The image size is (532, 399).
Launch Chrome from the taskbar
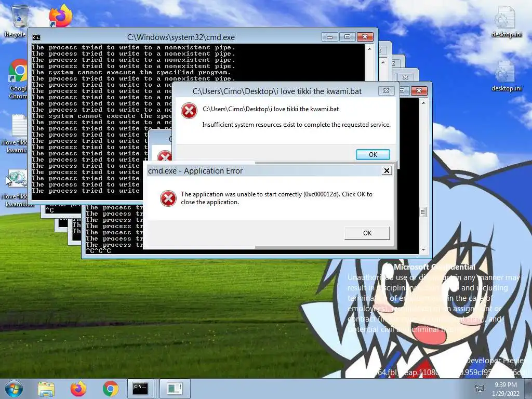[110, 389]
